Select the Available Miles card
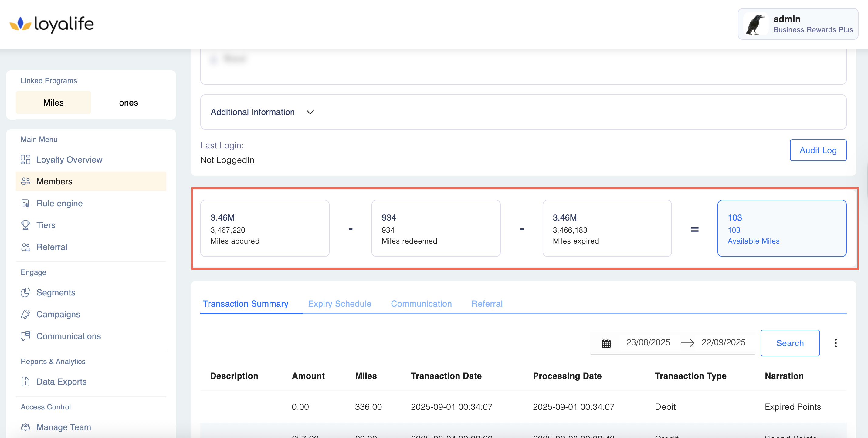Image resolution: width=868 pixels, height=438 pixels. (x=782, y=229)
